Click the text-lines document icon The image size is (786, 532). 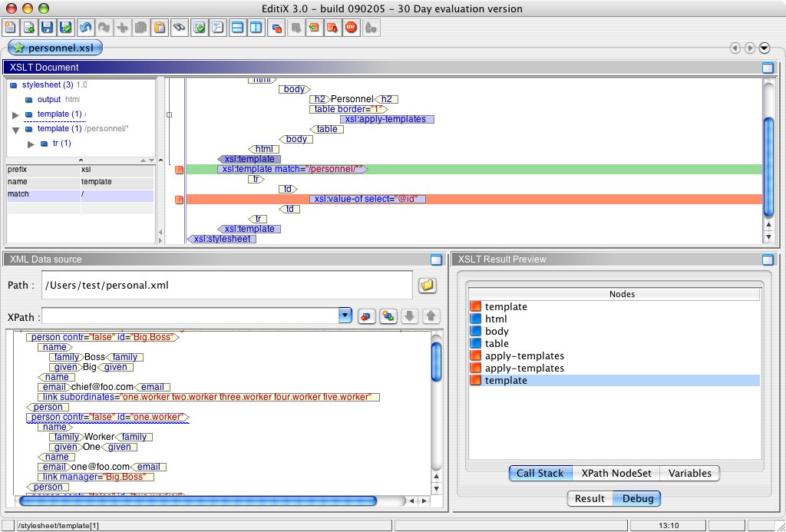tap(217, 27)
